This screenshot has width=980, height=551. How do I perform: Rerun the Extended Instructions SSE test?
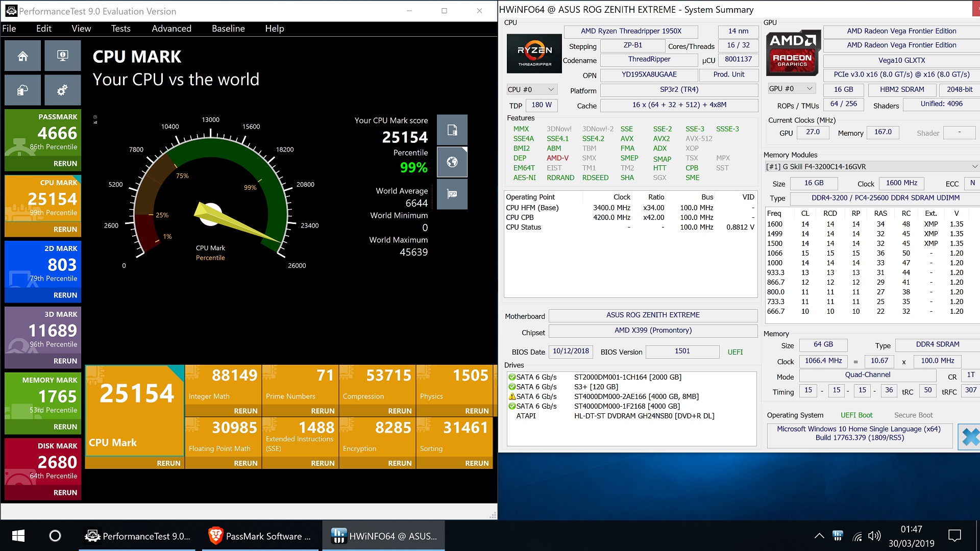[x=323, y=463]
